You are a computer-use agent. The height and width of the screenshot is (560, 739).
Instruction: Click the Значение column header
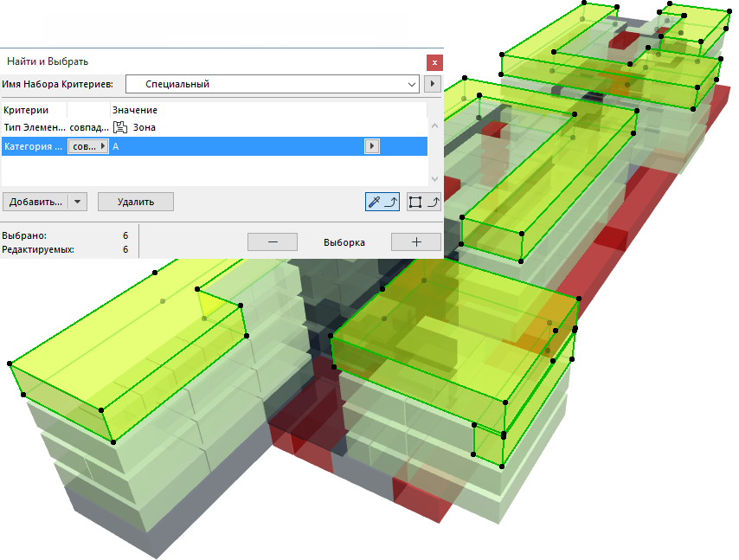click(x=135, y=110)
